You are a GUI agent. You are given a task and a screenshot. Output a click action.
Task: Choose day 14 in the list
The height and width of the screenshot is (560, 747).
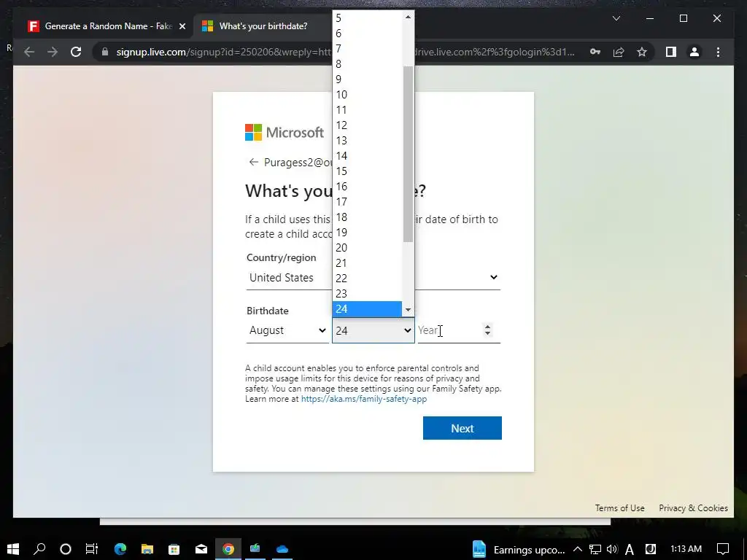coord(367,156)
